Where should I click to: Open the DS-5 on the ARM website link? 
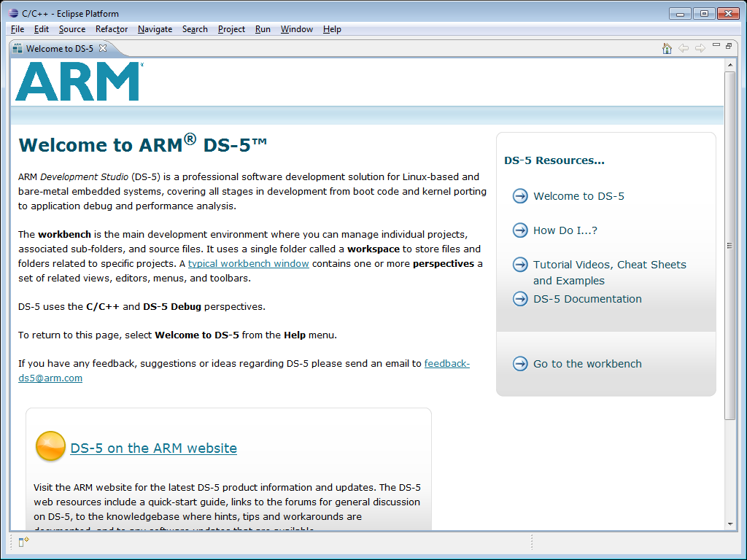click(153, 448)
